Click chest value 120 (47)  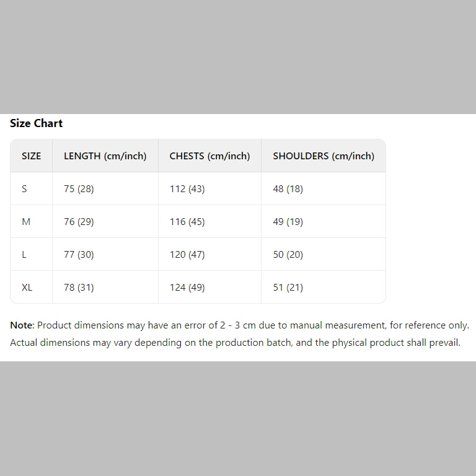pos(187,255)
